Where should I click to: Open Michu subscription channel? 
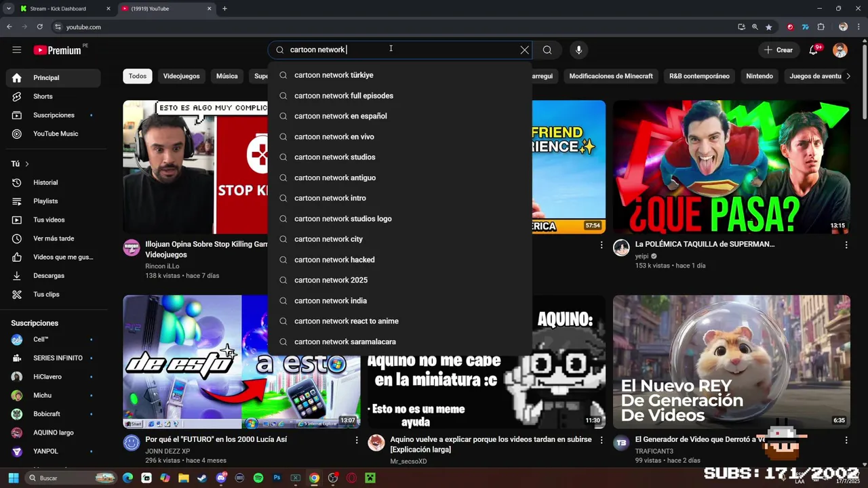[x=53, y=395]
